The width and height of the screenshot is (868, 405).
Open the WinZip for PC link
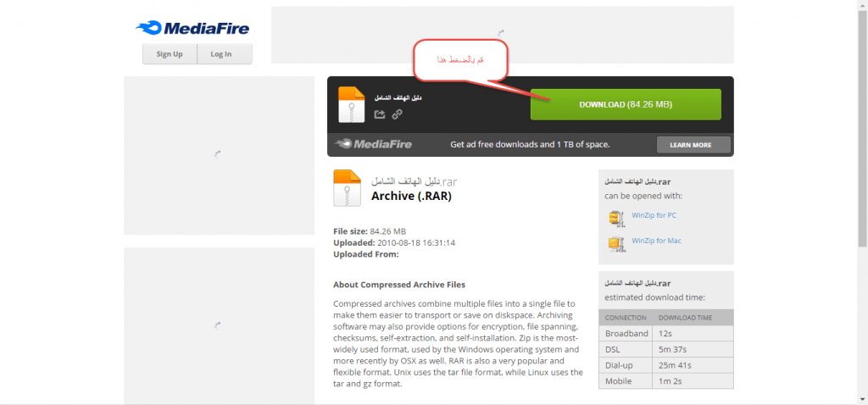click(654, 215)
